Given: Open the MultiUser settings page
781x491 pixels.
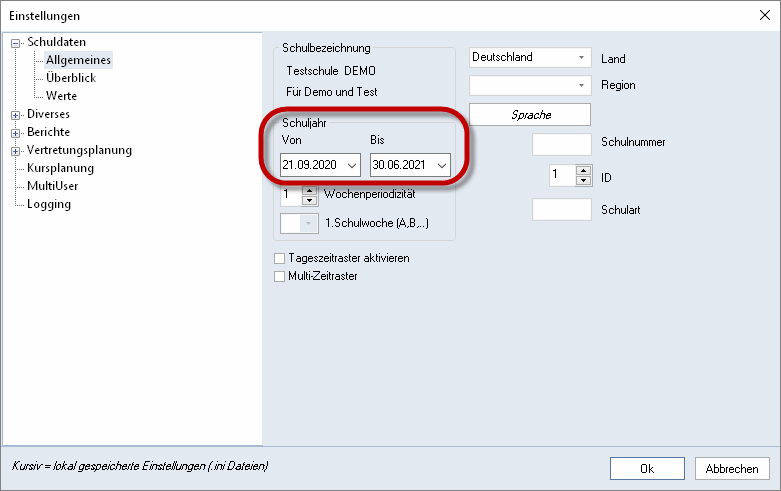Looking at the screenshot, I should click(52, 186).
